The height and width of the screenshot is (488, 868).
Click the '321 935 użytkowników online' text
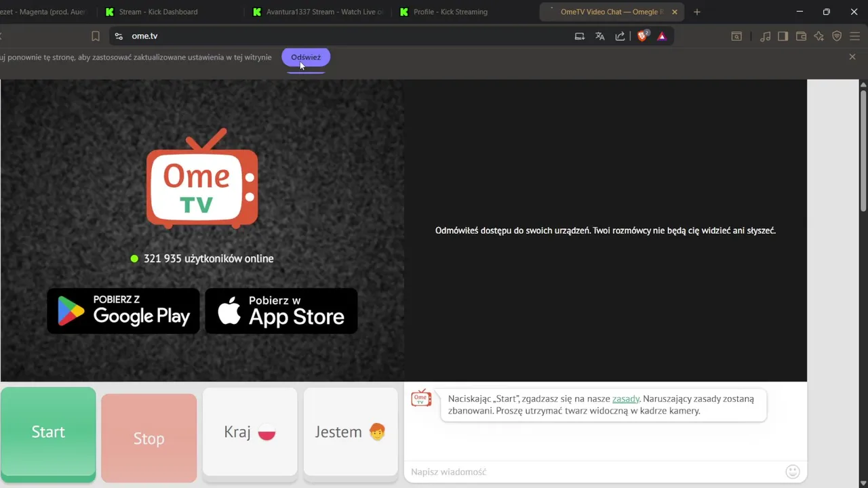[209, 258]
